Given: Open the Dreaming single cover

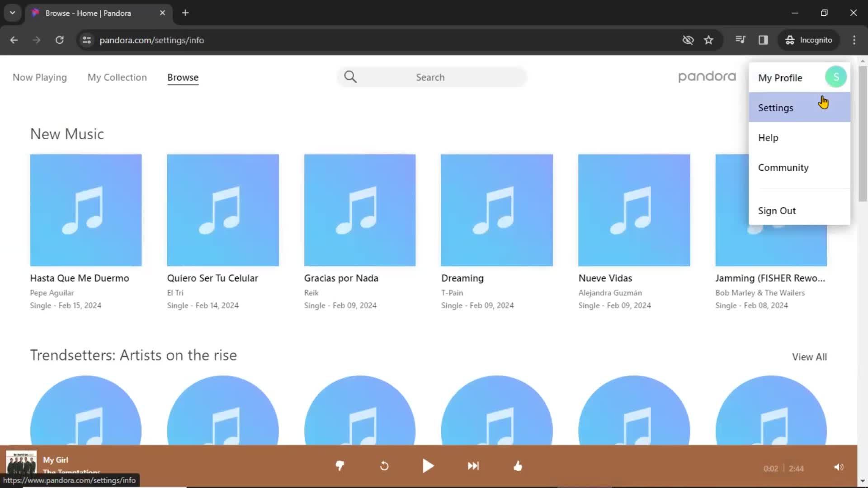Looking at the screenshot, I should coord(497,210).
